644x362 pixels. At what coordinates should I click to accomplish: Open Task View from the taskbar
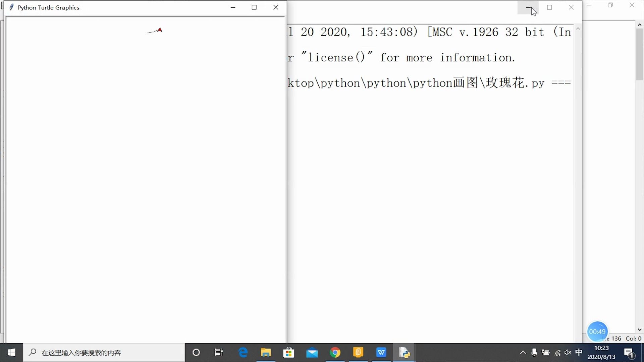pyautogui.click(x=219, y=353)
